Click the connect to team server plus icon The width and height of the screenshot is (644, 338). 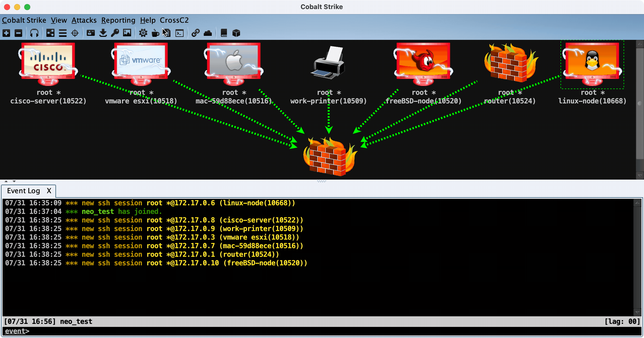pyautogui.click(x=6, y=33)
